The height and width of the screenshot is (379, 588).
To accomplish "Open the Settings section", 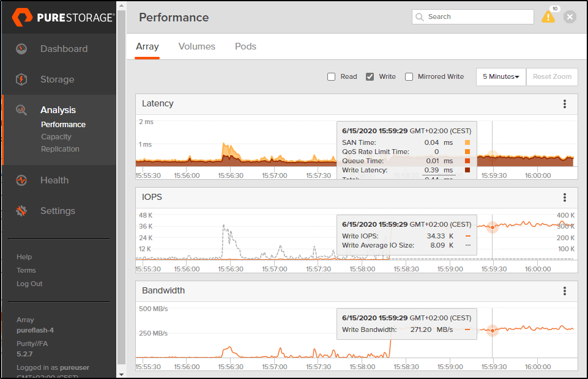I will (57, 210).
